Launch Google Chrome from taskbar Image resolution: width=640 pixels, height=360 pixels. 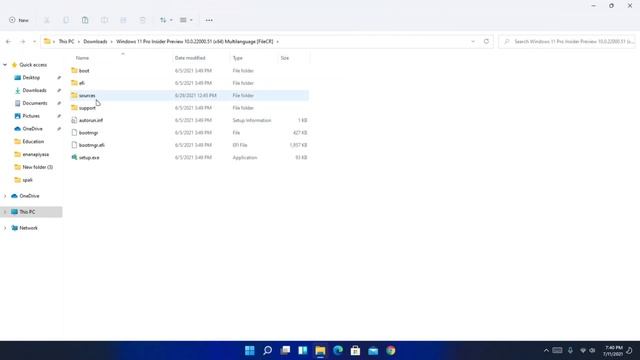tap(391, 350)
